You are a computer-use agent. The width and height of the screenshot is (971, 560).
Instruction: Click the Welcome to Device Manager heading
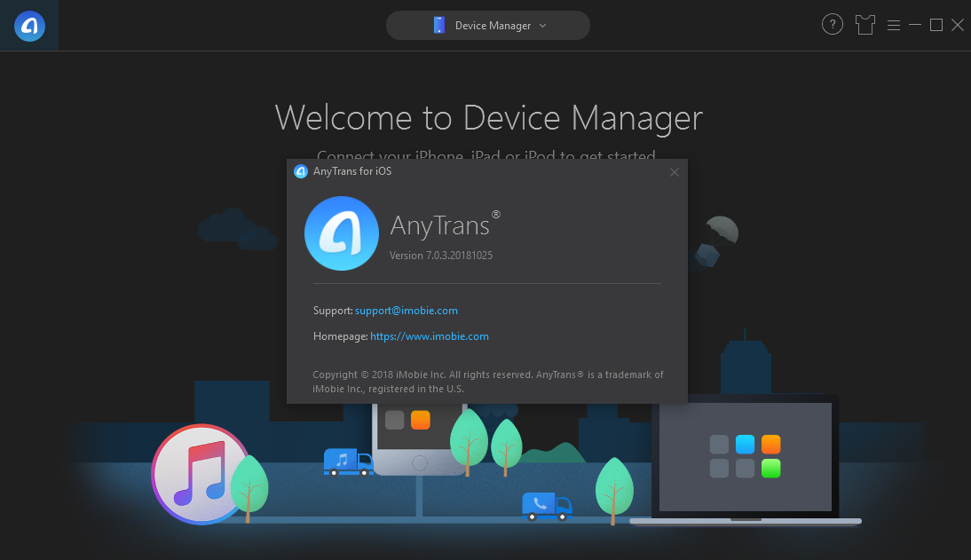point(488,118)
